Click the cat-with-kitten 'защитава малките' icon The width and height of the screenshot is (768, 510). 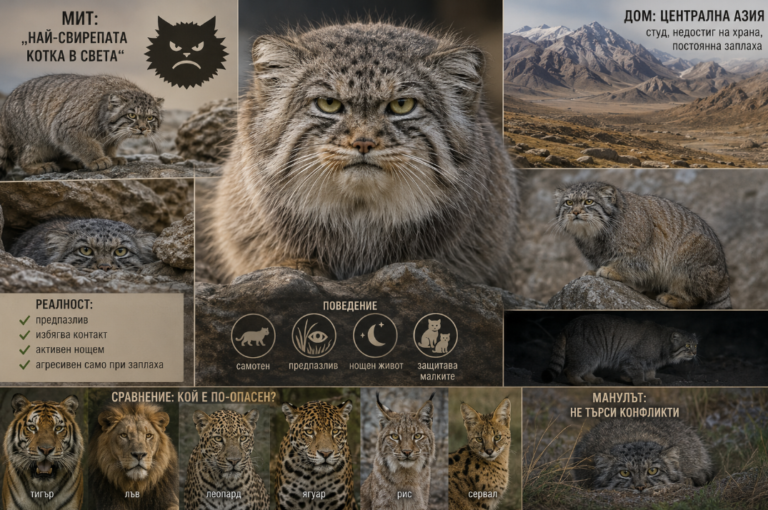coord(435,336)
